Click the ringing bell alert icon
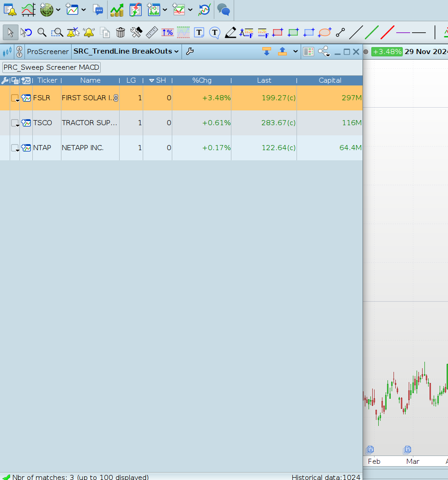 [89, 32]
